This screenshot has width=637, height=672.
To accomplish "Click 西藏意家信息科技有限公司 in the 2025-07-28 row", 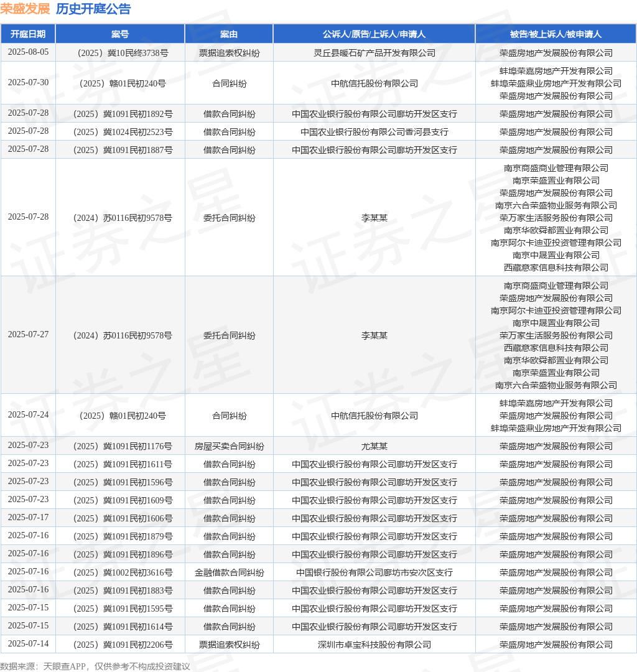I will pos(556,268).
